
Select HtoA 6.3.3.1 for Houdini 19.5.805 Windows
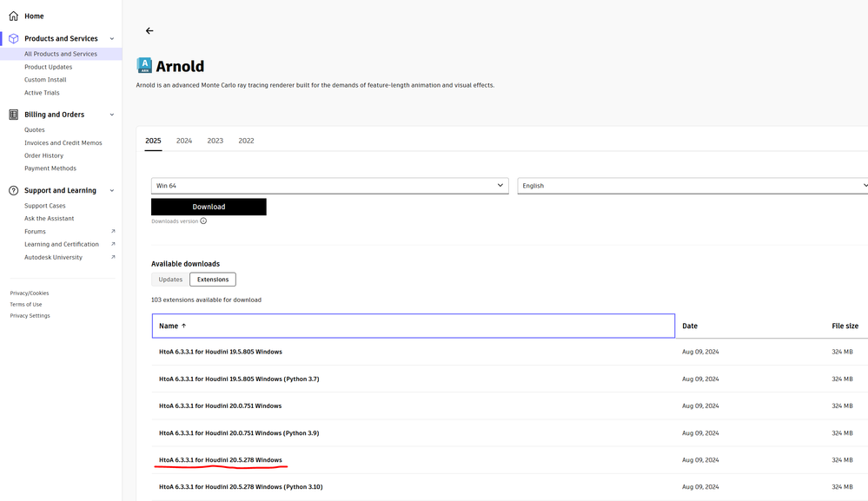[221, 352]
